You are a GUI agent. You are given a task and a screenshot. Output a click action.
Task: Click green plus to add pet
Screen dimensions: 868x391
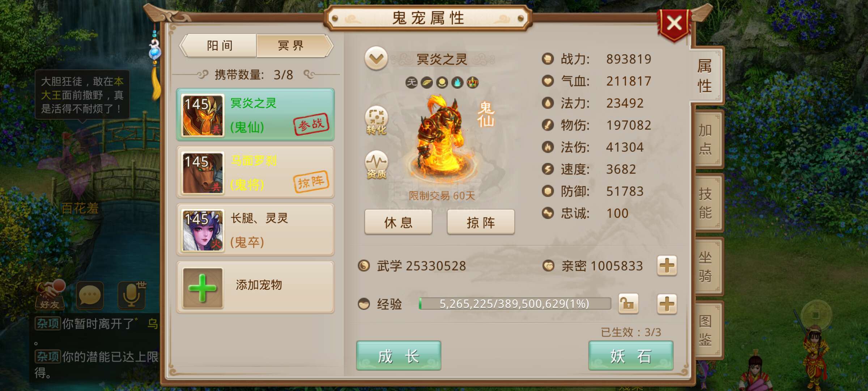click(203, 288)
